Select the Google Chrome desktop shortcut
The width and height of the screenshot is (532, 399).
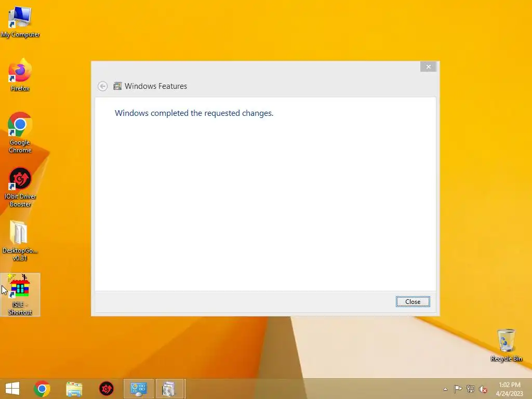[20, 132]
